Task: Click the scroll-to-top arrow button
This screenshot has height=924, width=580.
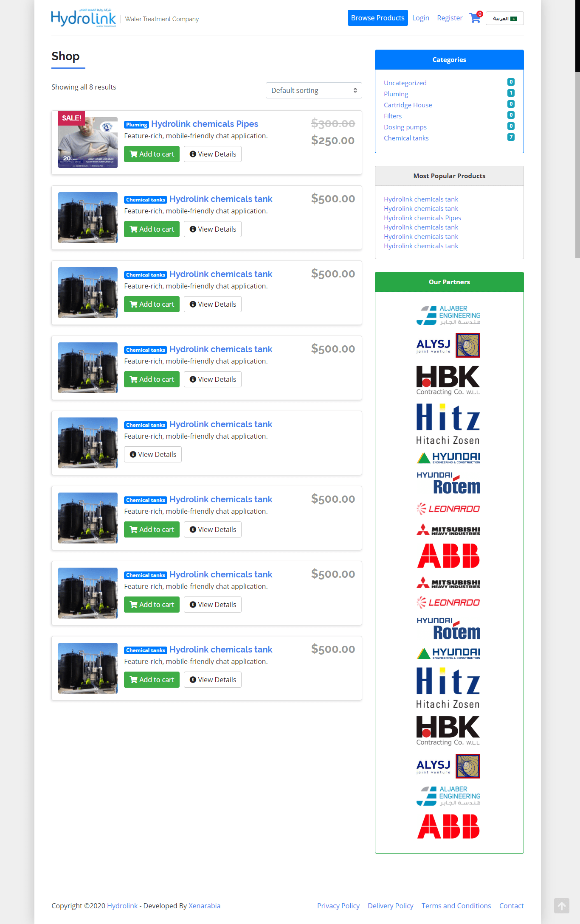Action: coord(561,906)
